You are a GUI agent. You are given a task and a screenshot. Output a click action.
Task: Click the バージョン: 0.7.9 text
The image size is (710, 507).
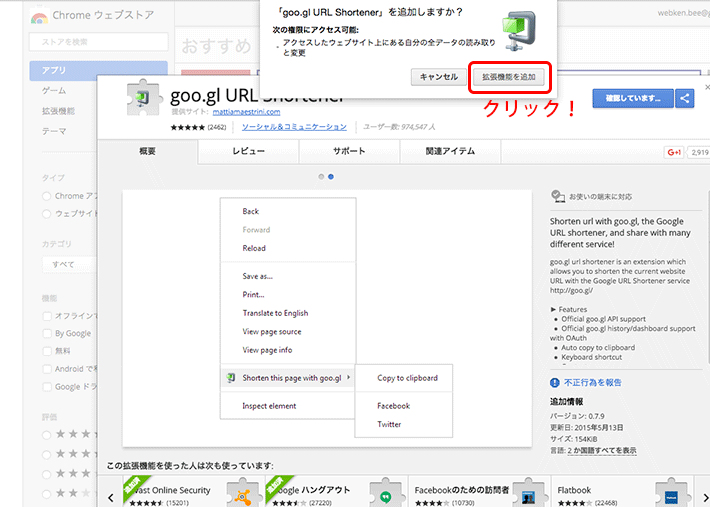[577, 416]
